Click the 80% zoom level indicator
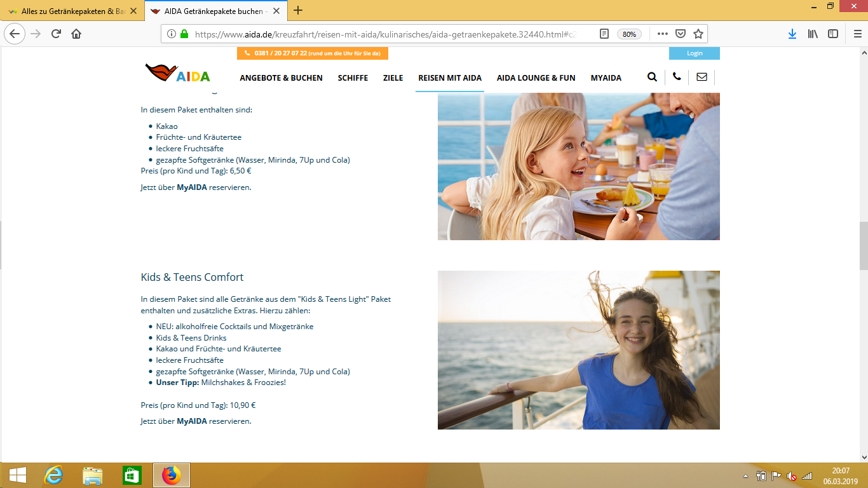The height and width of the screenshot is (488, 868). click(x=629, y=34)
